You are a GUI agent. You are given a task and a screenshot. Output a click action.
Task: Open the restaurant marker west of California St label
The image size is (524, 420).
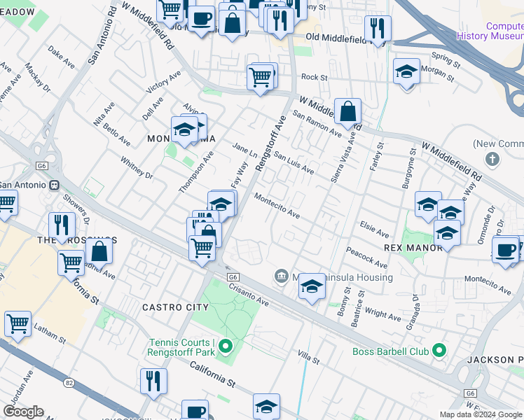click(153, 381)
